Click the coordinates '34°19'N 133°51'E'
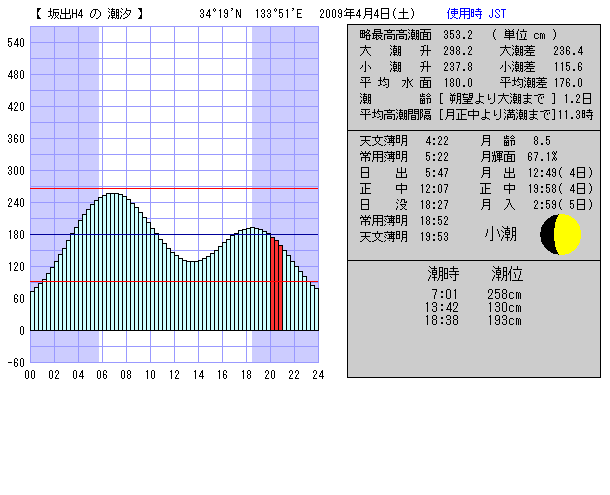Screen dimensions: 610x495 [251, 14]
